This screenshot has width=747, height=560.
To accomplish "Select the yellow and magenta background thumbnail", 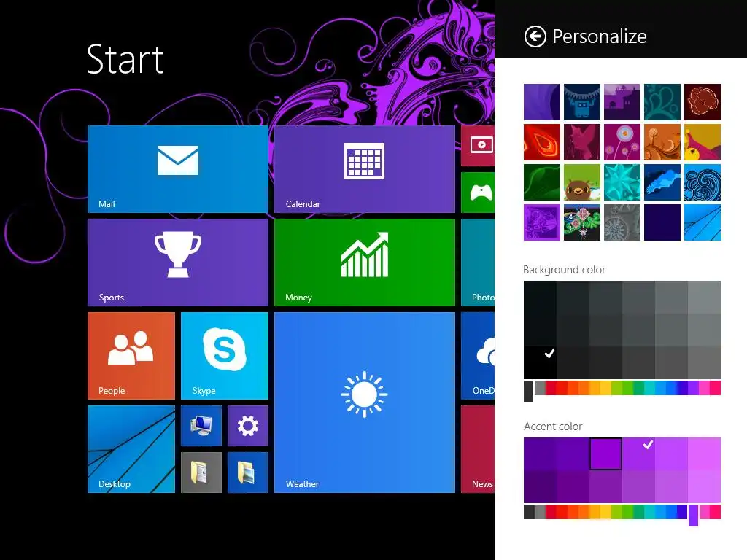I will (703, 142).
